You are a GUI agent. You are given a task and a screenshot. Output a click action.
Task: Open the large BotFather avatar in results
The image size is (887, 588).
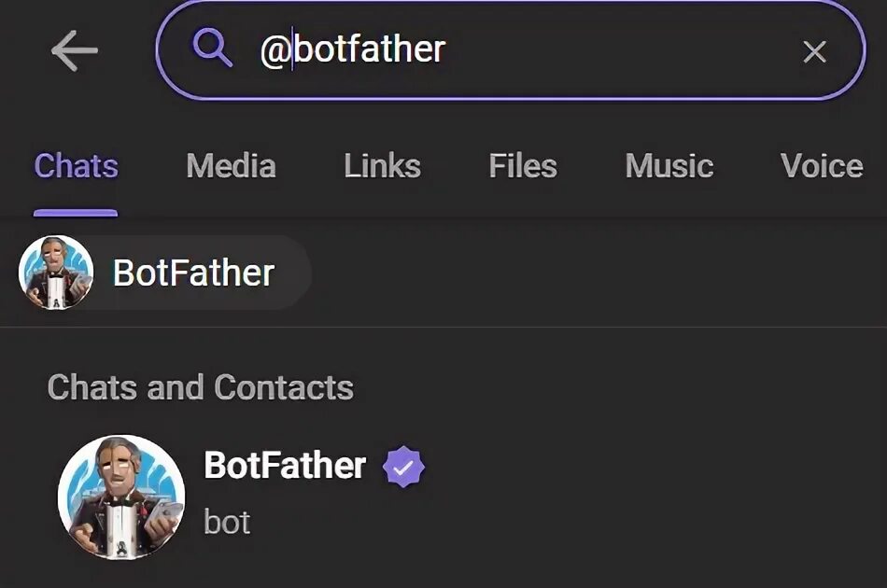(121, 497)
